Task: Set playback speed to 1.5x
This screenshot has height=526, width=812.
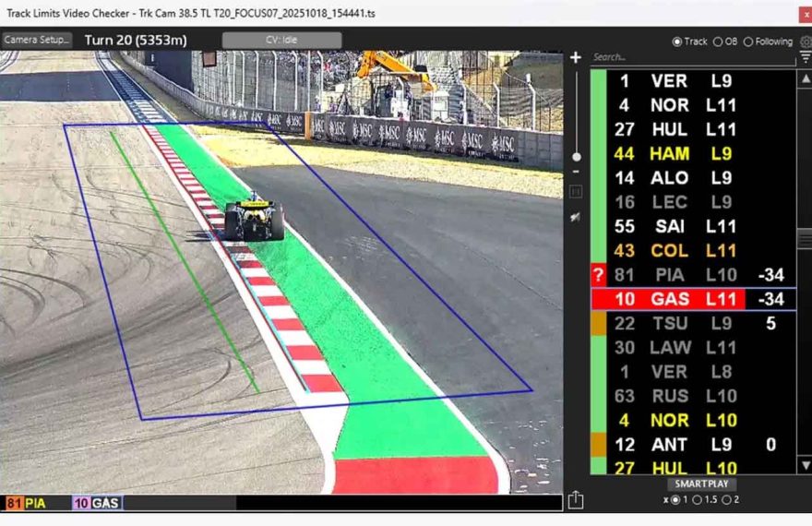Action: (698, 500)
